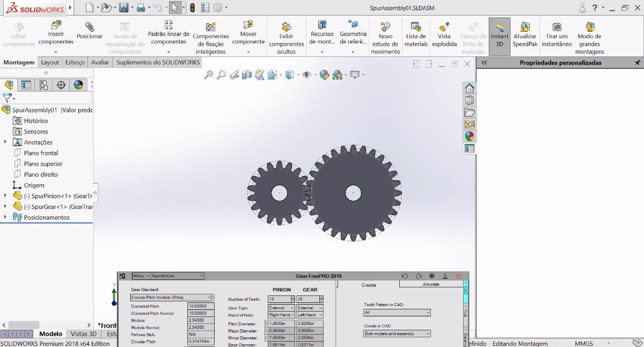Expand the Anotações tree node
Viewport: 644px width, 347px height.
5,142
